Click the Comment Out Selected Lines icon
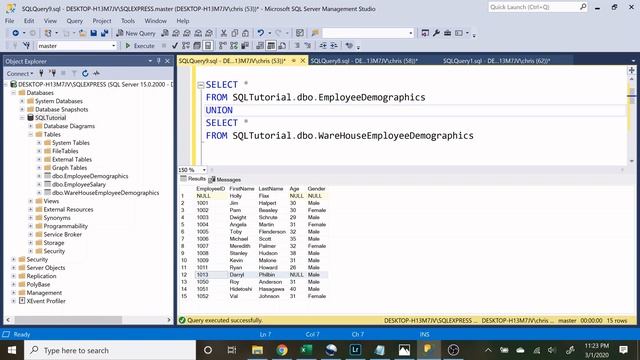640x360 pixels. 297,46
